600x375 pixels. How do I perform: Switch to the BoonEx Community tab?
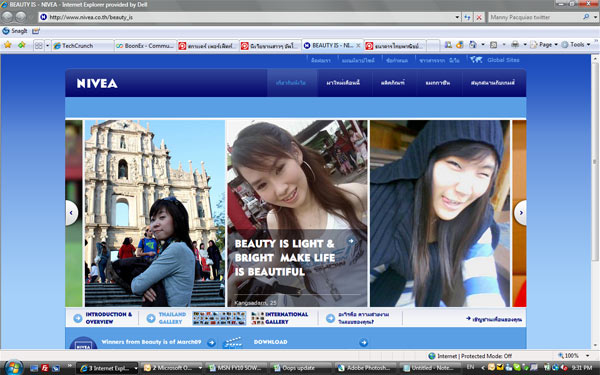pyautogui.click(x=145, y=46)
